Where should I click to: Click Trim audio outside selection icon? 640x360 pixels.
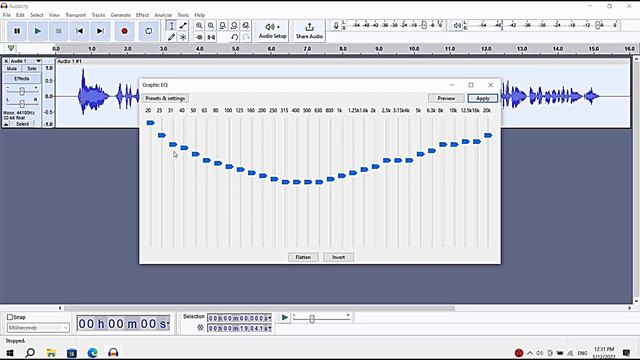pyautogui.click(x=199, y=37)
